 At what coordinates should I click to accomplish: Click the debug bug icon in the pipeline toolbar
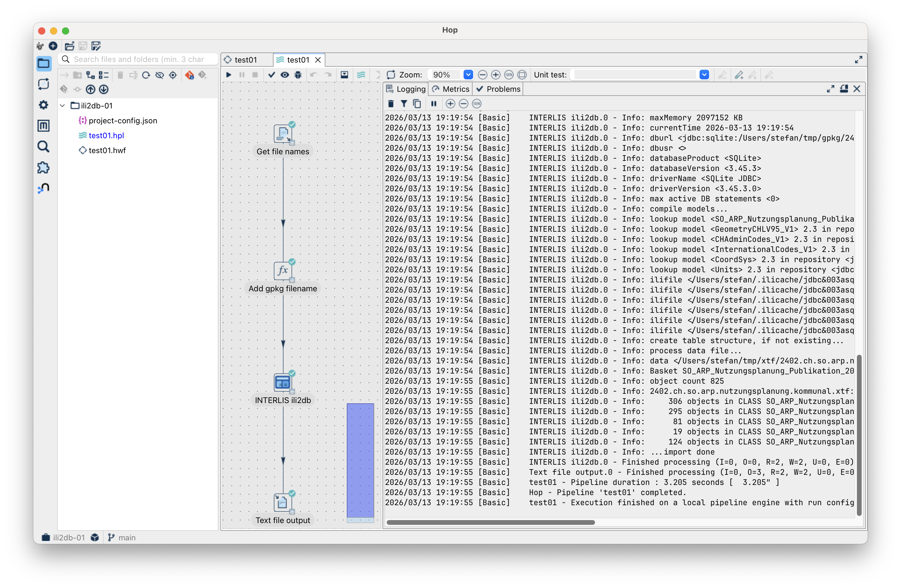[298, 75]
